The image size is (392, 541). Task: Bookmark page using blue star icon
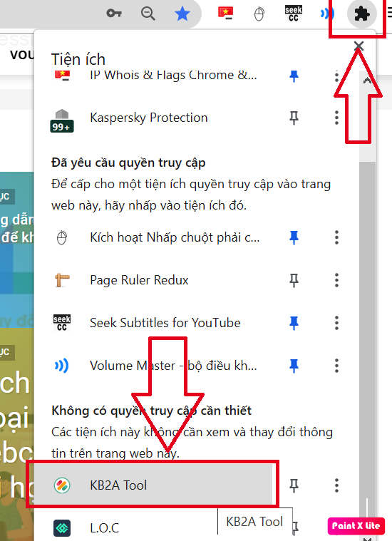182,14
